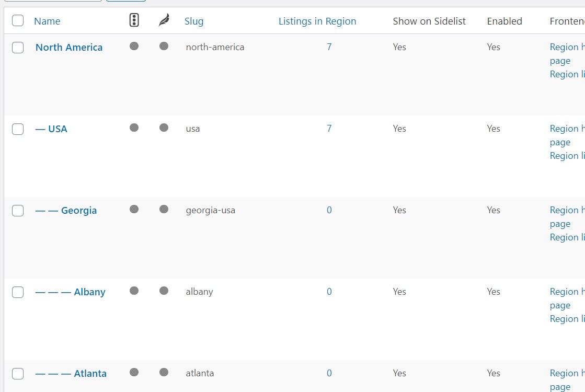View the 7 listings for North America

tap(329, 47)
